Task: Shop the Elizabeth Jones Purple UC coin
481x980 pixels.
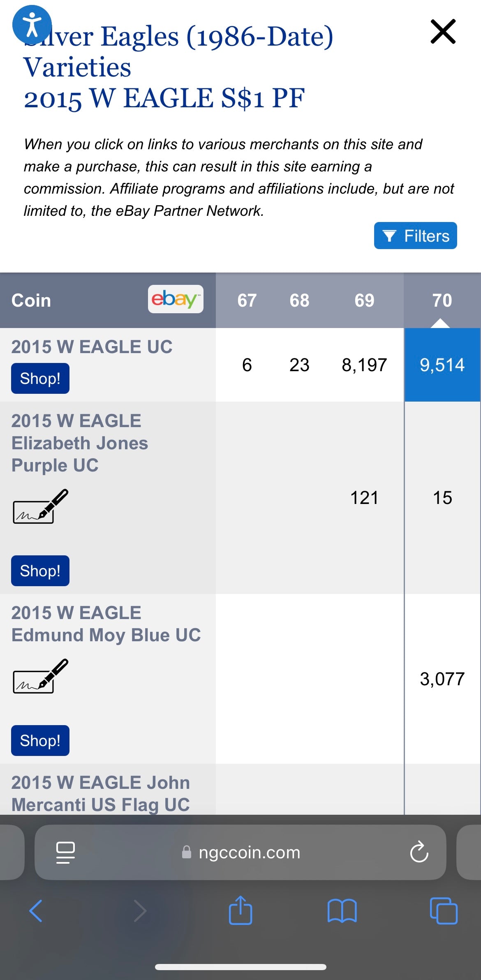Action: pos(40,571)
